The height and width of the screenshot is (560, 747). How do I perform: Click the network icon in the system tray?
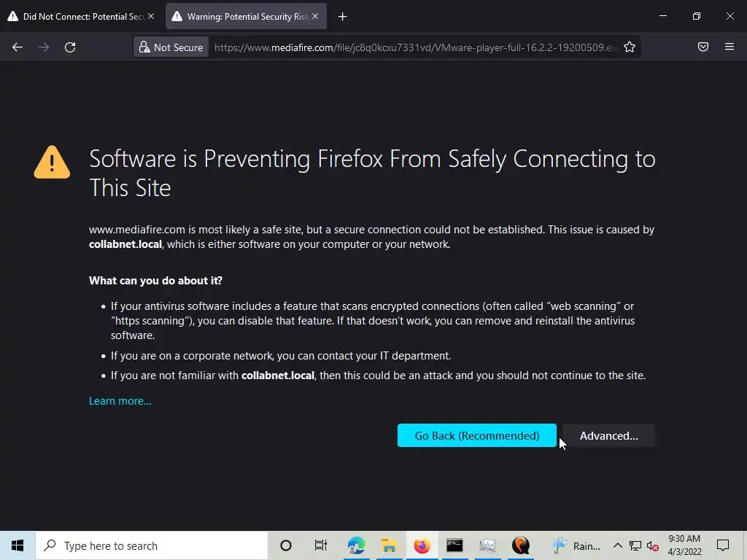[x=635, y=545]
